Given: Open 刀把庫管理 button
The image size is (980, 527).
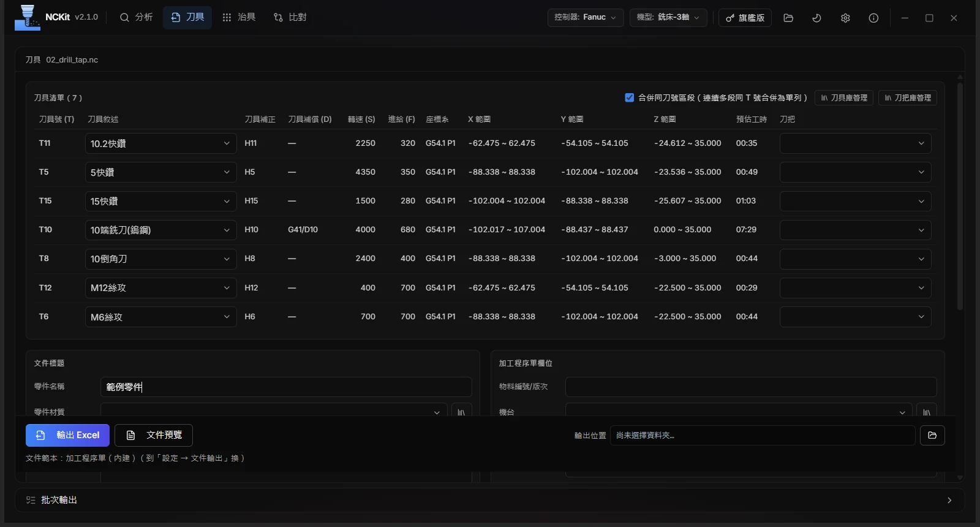Looking at the screenshot, I should 908,97.
